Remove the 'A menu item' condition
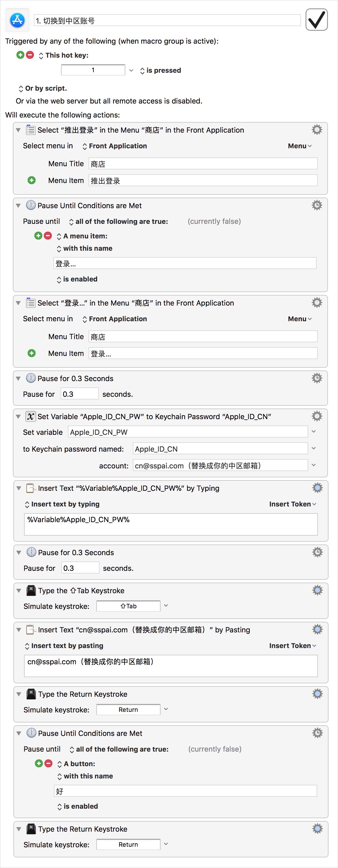 [48, 236]
